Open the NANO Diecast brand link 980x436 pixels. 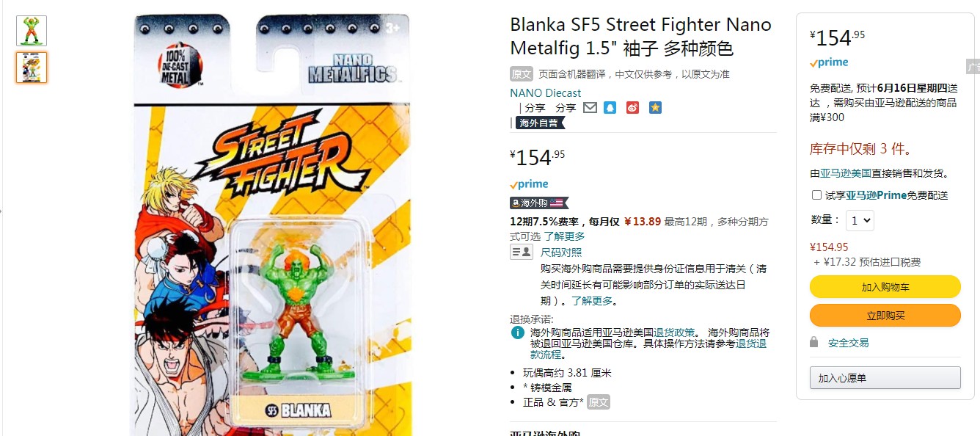[545, 93]
